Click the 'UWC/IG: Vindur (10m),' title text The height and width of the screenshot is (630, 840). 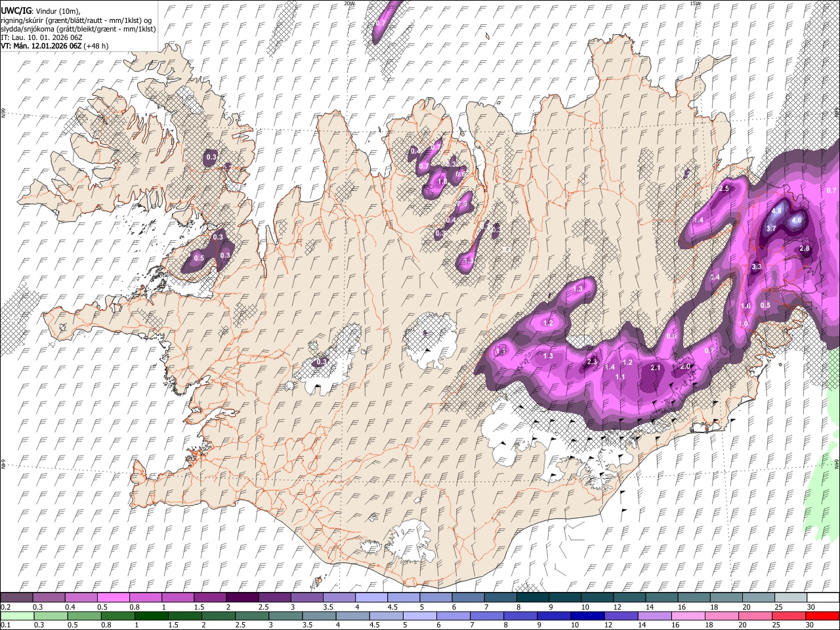(40, 11)
